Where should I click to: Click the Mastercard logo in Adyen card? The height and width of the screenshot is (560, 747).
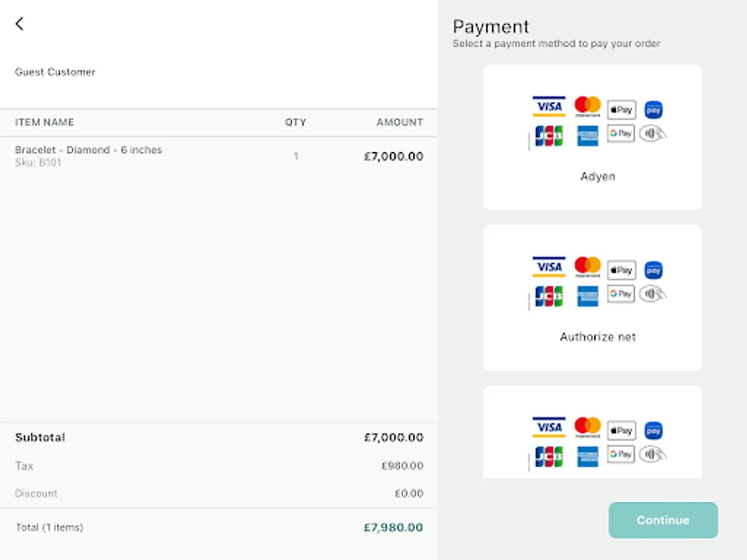[x=587, y=106]
